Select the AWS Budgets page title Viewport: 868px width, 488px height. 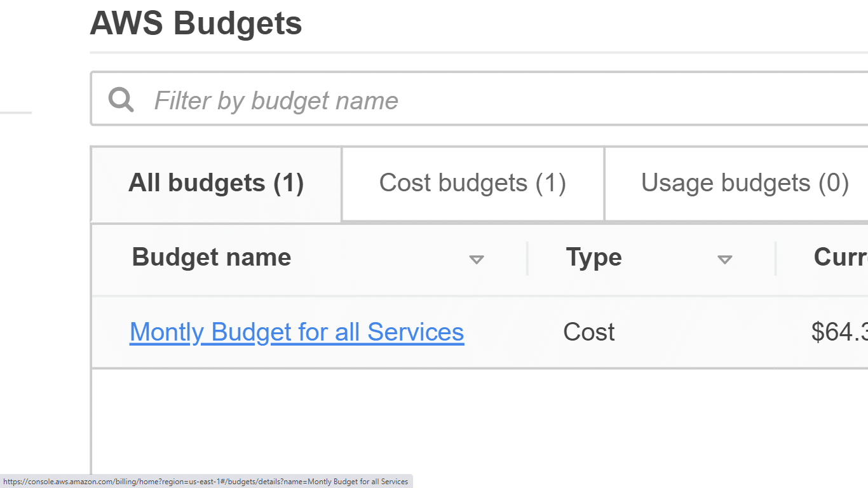[x=196, y=24]
